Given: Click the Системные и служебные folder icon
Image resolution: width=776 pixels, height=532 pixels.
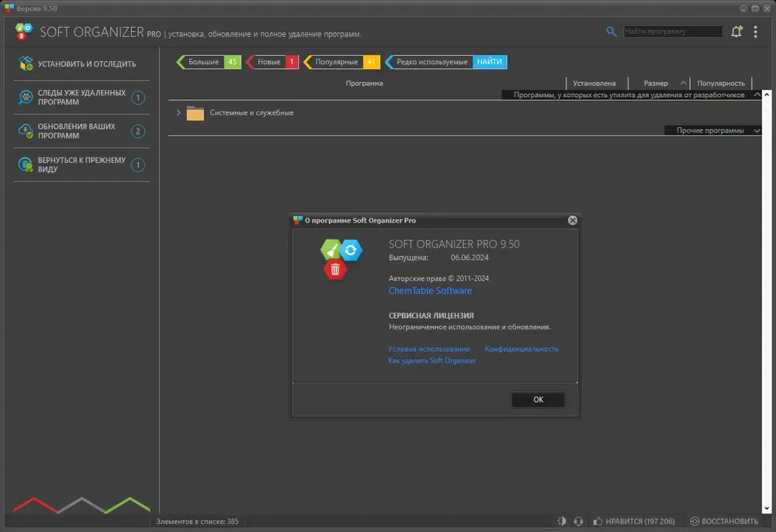Looking at the screenshot, I should point(195,113).
